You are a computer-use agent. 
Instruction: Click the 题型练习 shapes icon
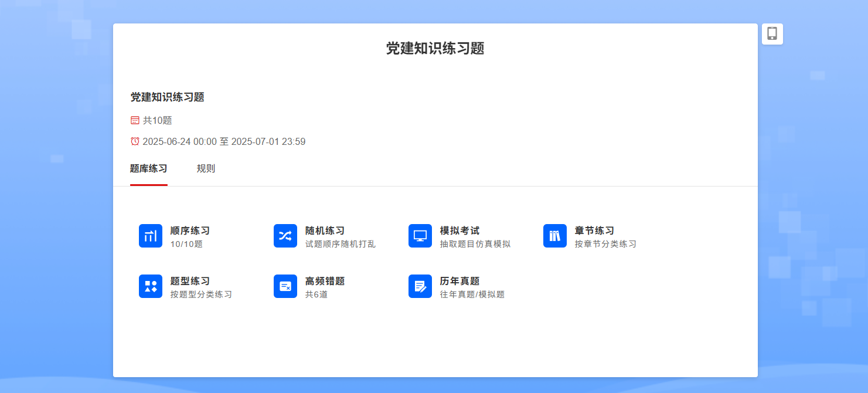pyautogui.click(x=151, y=286)
